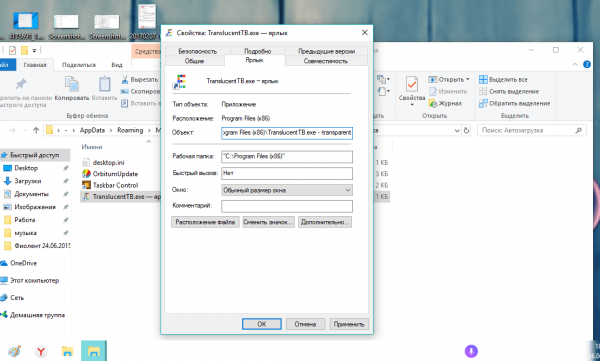
Task: Click OK button in properties dialog
Action: coord(261,324)
